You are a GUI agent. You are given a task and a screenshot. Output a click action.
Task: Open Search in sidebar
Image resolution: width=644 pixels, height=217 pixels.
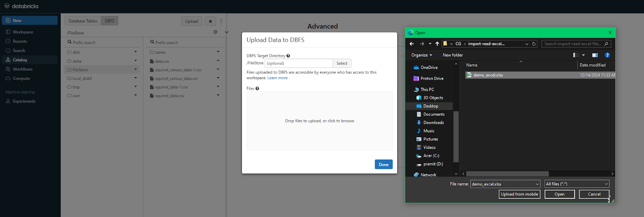tap(19, 51)
